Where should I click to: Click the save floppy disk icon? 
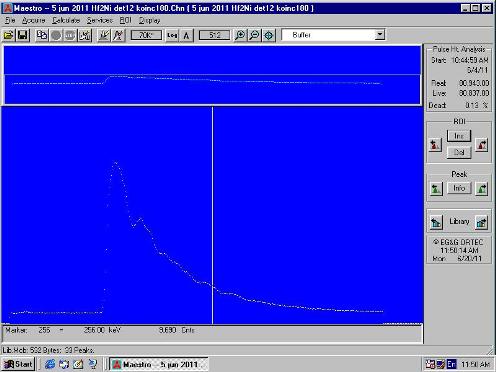23,35
